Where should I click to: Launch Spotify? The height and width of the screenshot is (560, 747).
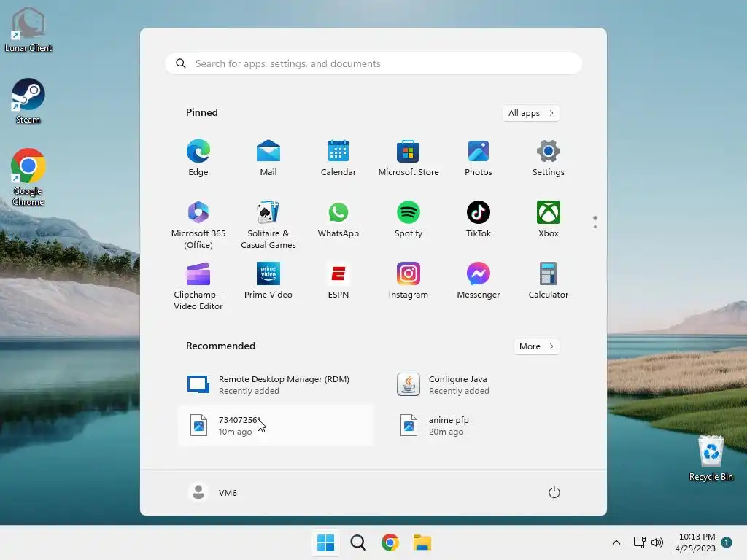(409, 219)
